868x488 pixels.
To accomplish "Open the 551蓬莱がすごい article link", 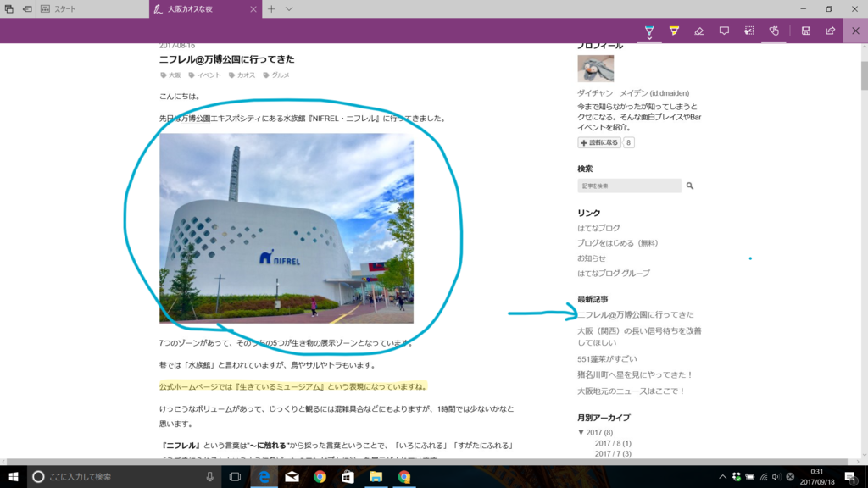I will click(607, 359).
